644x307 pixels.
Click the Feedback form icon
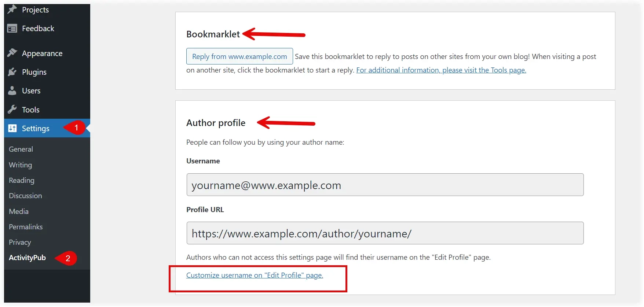[x=12, y=29]
